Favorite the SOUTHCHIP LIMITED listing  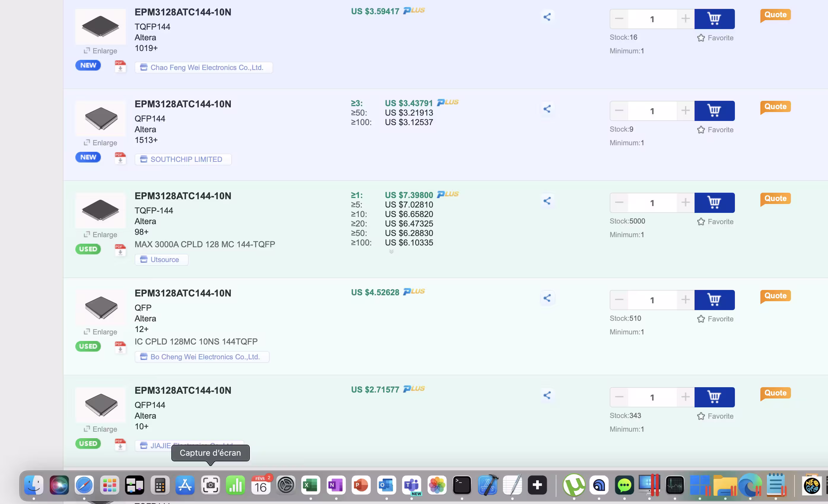715,130
